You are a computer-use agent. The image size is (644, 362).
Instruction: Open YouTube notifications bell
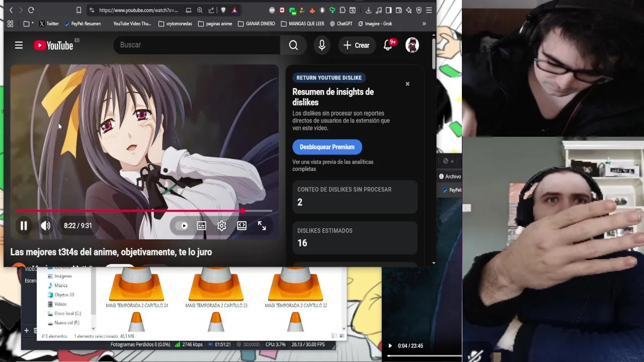click(388, 45)
